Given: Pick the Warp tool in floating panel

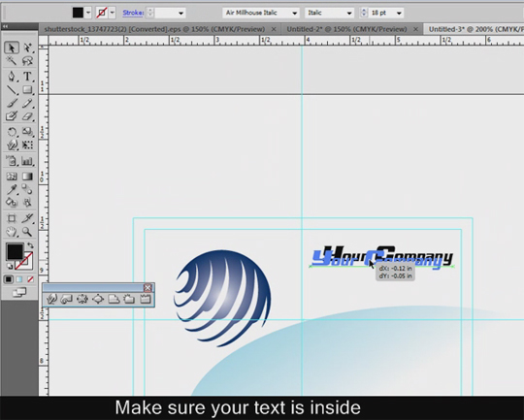Looking at the screenshot, I should point(51,299).
